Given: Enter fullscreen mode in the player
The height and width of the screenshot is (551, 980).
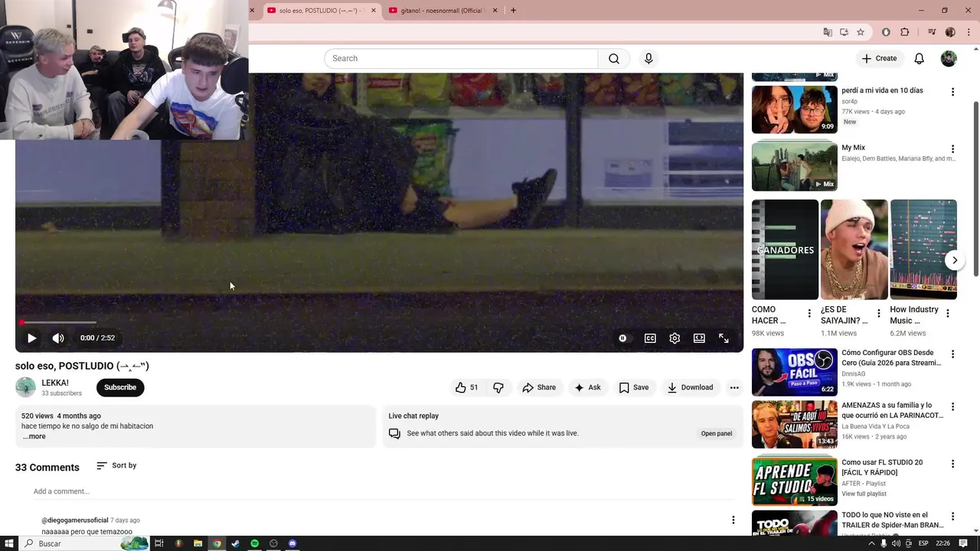Looking at the screenshot, I should pyautogui.click(x=724, y=338).
